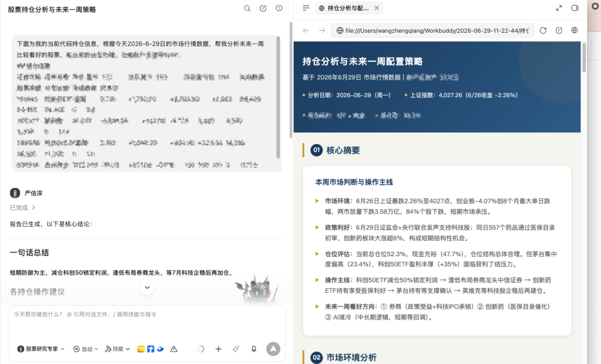The image size is (601, 364).
Task: Start a new chat with the compose icon
Action: point(263,8)
